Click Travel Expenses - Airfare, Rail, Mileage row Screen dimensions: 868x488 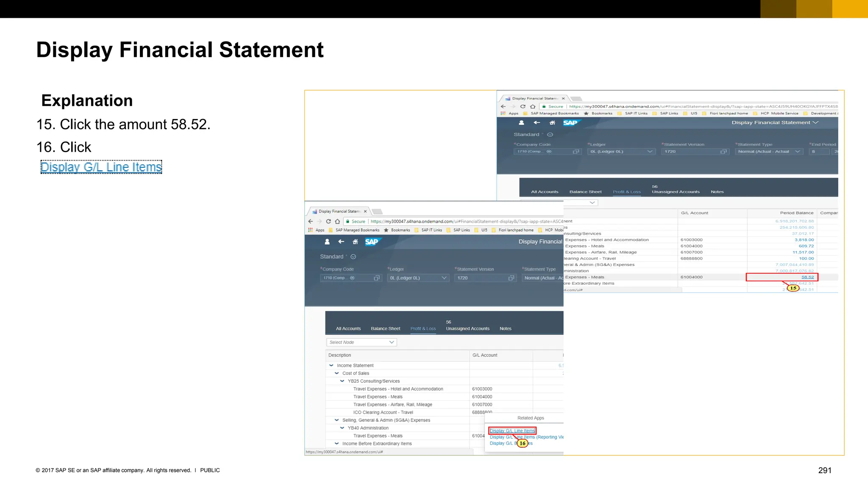(x=444, y=405)
